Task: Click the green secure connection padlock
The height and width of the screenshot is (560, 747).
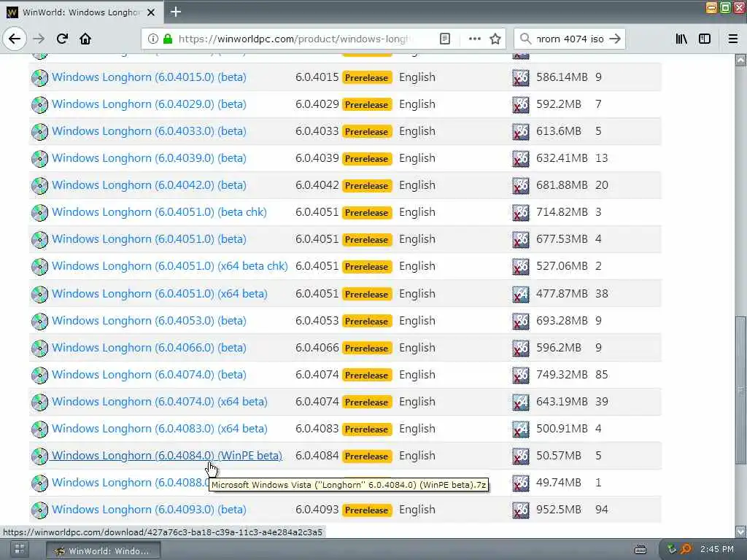Action: (x=168, y=39)
